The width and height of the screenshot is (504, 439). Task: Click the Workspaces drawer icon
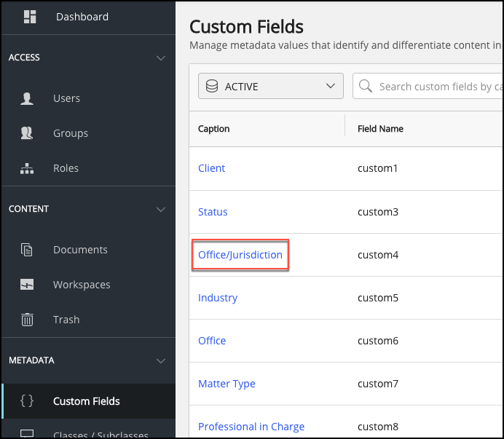tap(27, 285)
